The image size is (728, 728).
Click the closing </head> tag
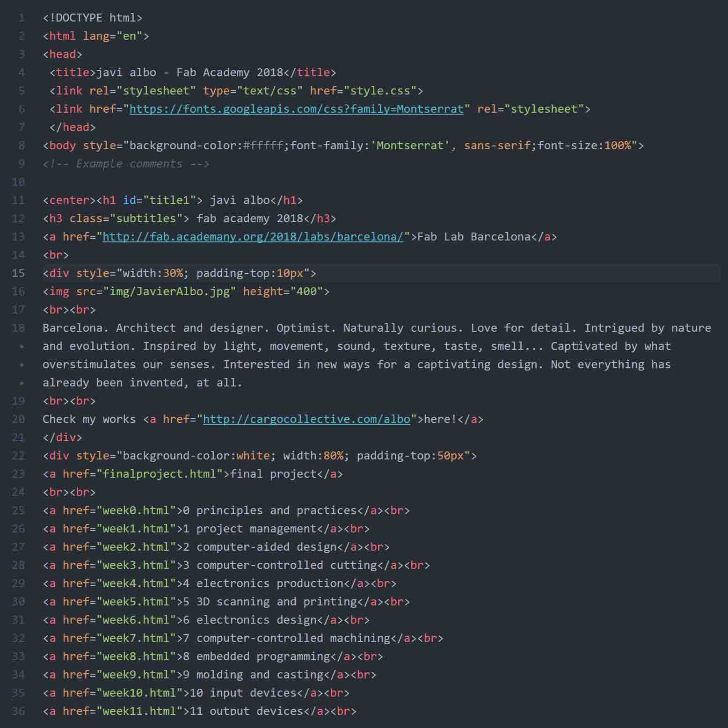pyautogui.click(x=73, y=127)
